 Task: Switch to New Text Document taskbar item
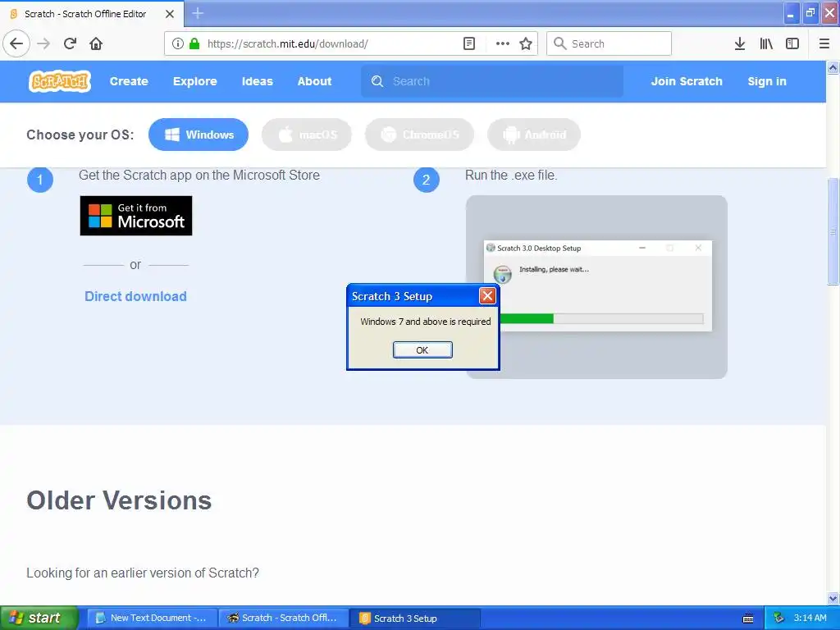pyautogui.click(x=152, y=619)
